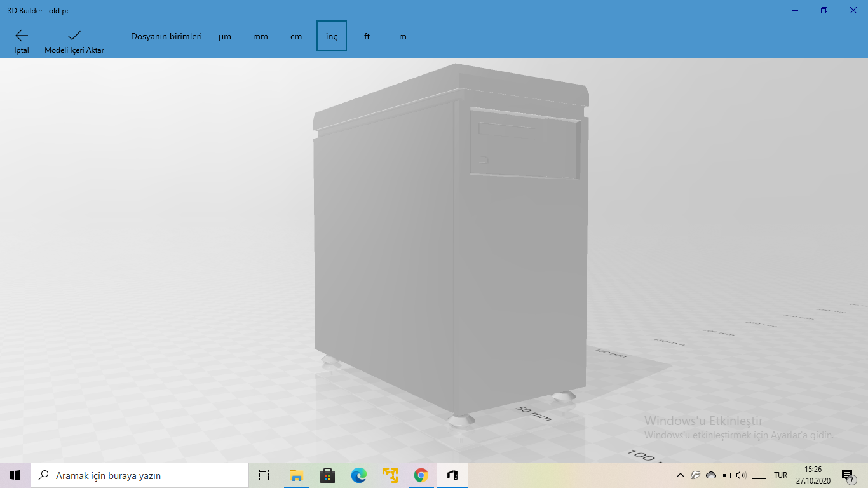The image size is (868, 488).
Task: Select the μm file unit
Action: 225,36
